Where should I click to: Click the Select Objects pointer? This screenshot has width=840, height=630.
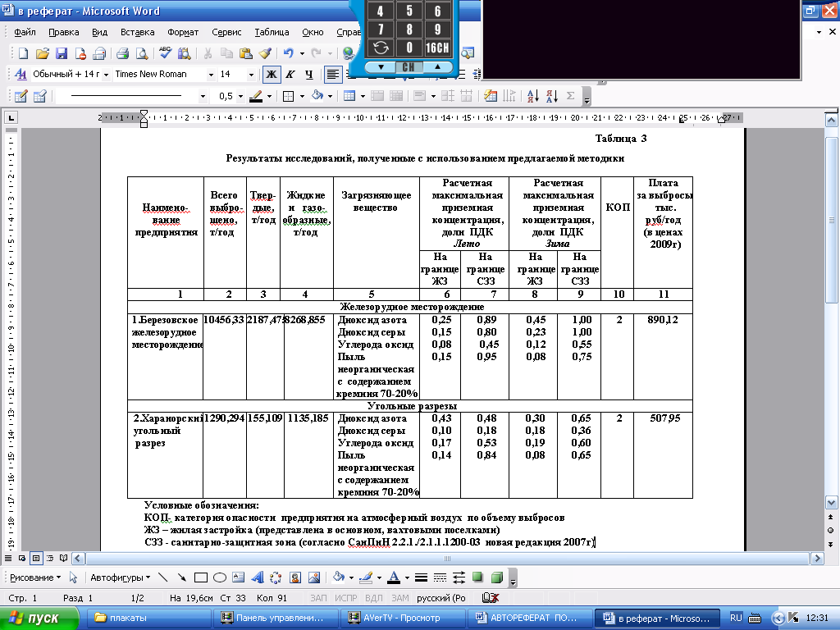(73, 577)
